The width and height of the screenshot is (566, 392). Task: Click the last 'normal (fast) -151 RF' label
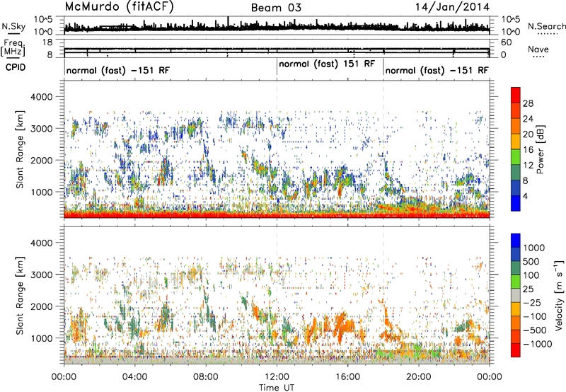[437, 70]
